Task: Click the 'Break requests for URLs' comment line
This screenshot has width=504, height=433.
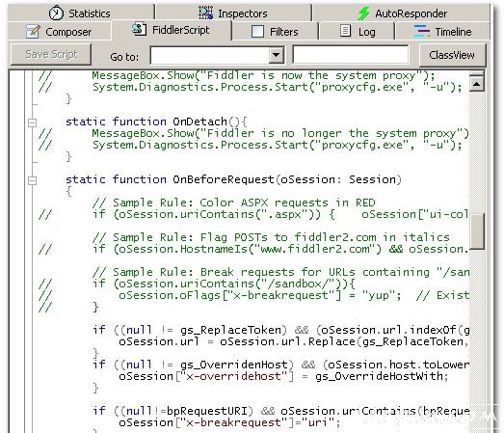Action: coord(280,272)
